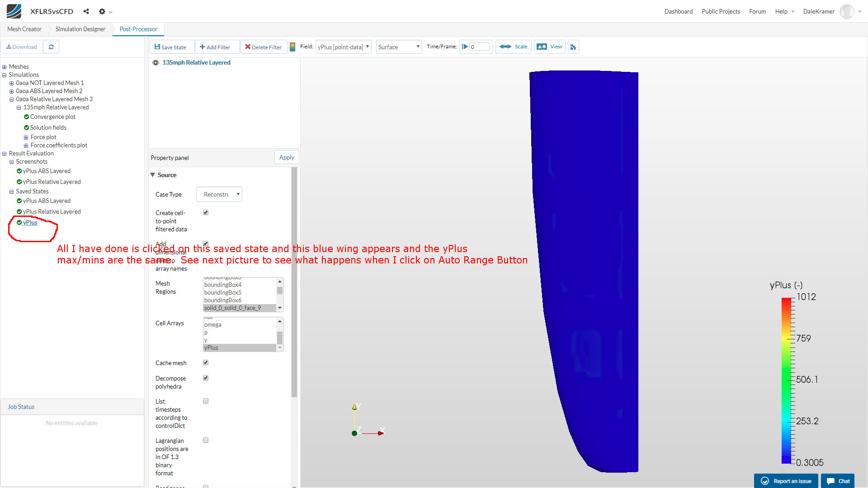Click the color map gradient icon
The image size is (868, 488).
[x=292, y=47]
